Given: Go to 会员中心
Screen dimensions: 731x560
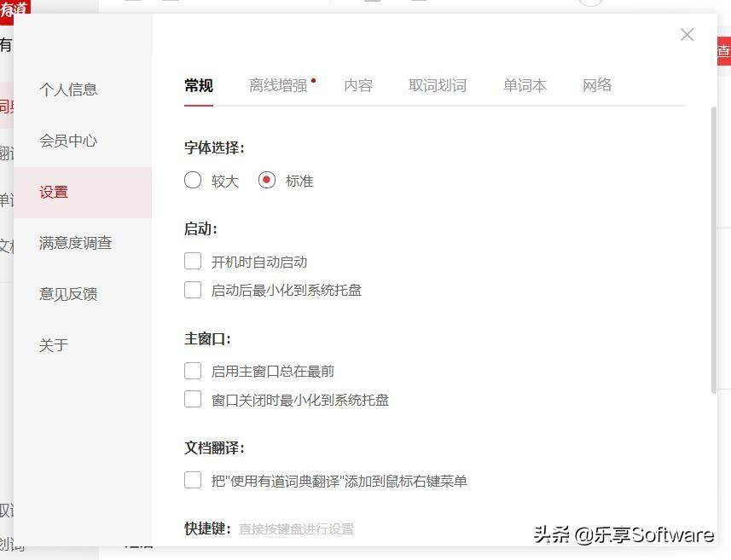Looking at the screenshot, I should coord(68,141).
